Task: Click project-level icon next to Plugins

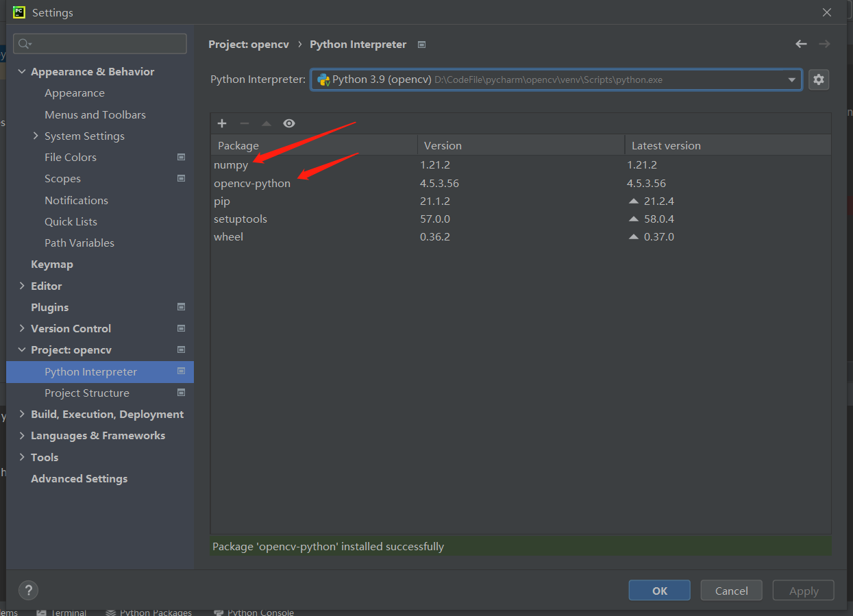Action: (x=181, y=307)
